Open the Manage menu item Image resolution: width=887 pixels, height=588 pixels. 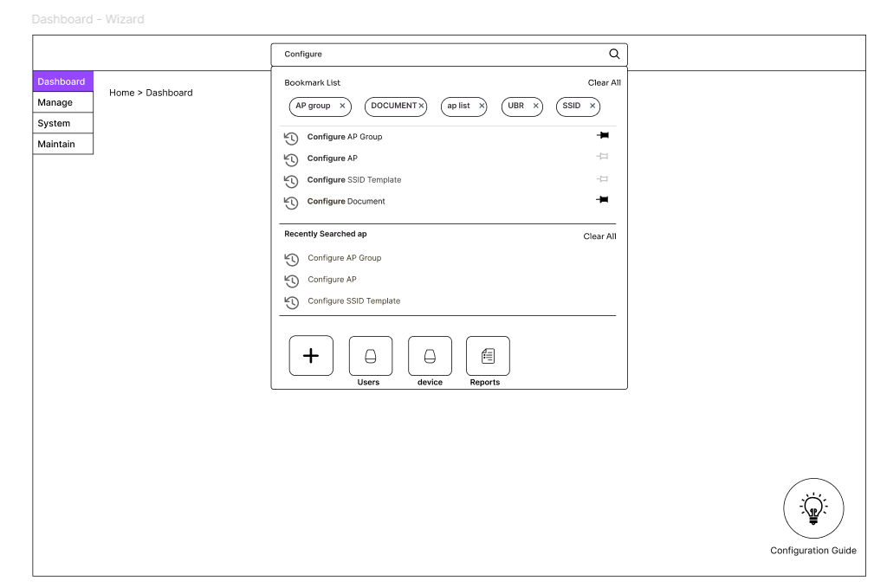[x=62, y=102]
